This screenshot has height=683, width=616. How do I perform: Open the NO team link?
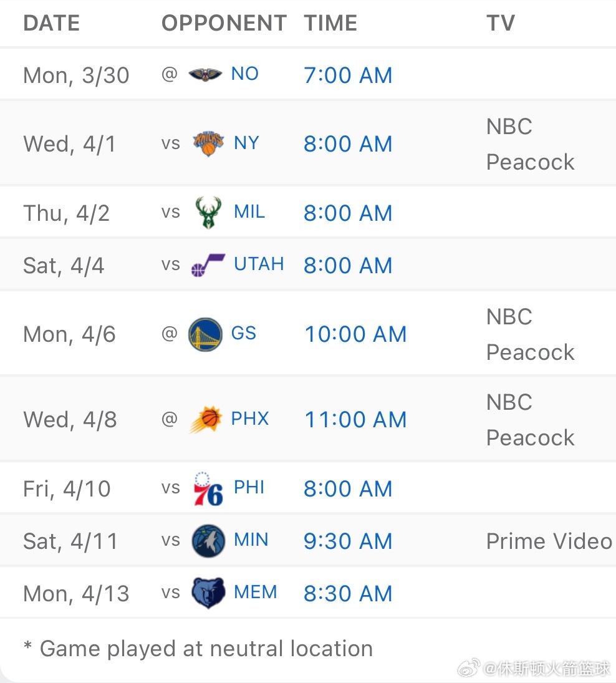pyautogui.click(x=244, y=74)
